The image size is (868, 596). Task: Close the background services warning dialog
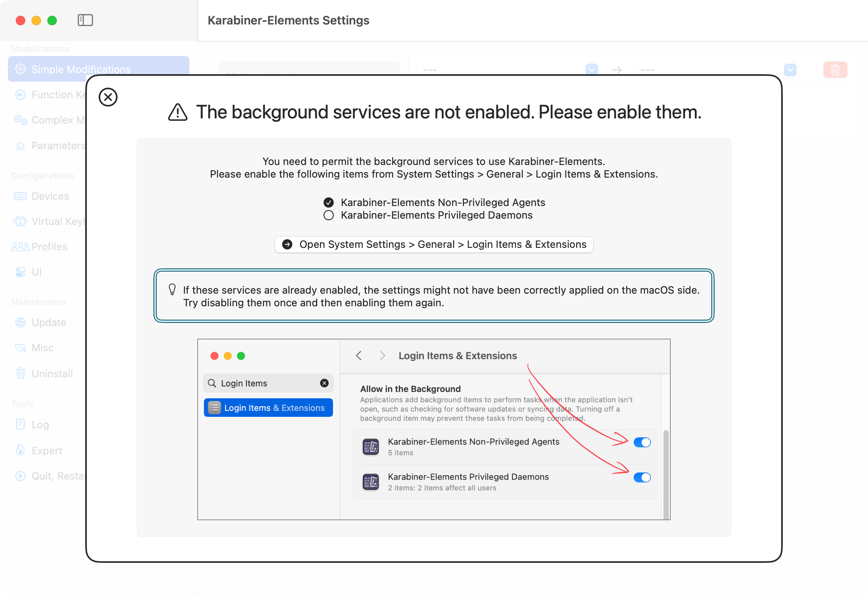(108, 97)
